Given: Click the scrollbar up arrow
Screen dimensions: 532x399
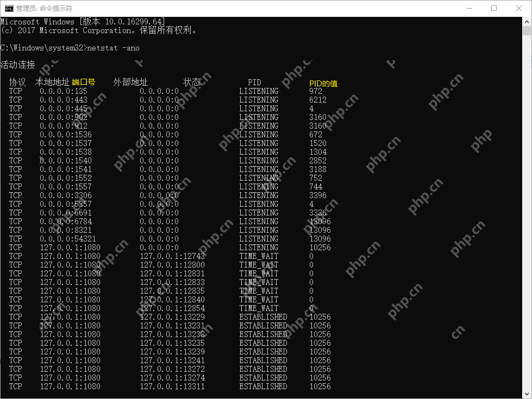Looking at the screenshot, I should 527,21.
